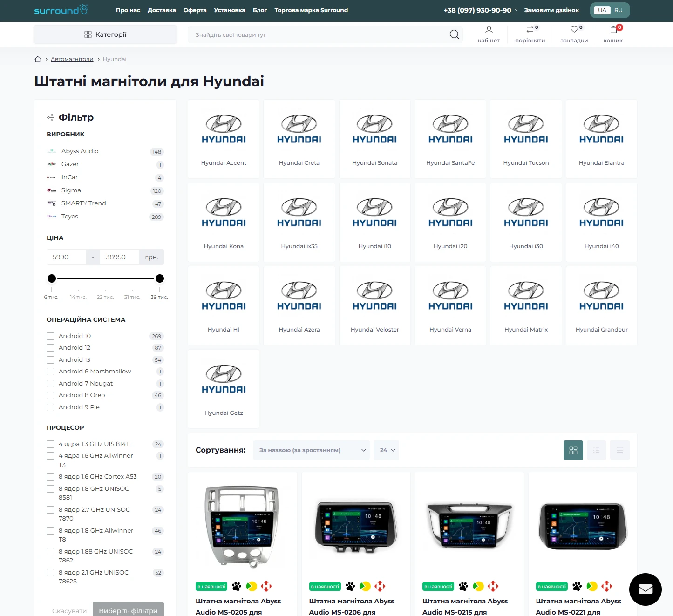Viewport: 673px width, 616px height.
Task: Expand the phone number dropdown arrow
Action: [516, 10]
